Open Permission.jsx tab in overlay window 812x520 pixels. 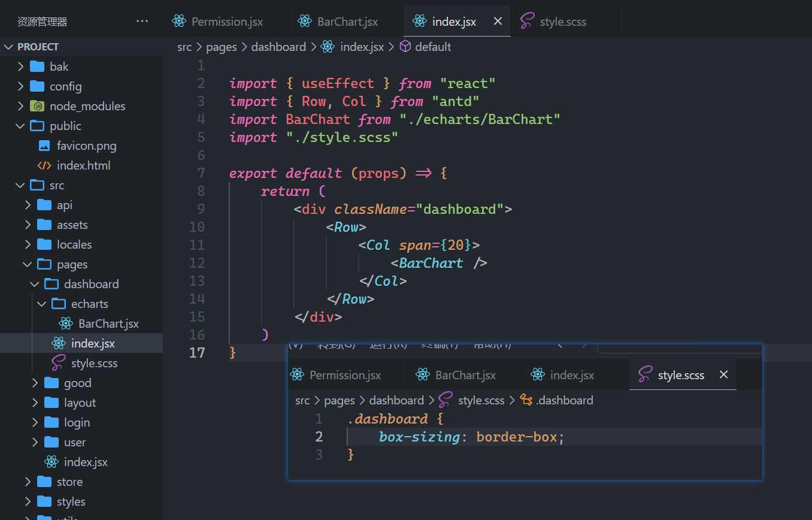(346, 375)
